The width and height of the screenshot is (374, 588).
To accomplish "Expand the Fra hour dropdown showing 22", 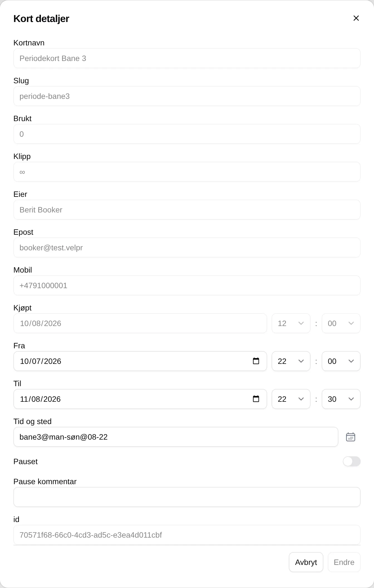I will [x=291, y=361].
